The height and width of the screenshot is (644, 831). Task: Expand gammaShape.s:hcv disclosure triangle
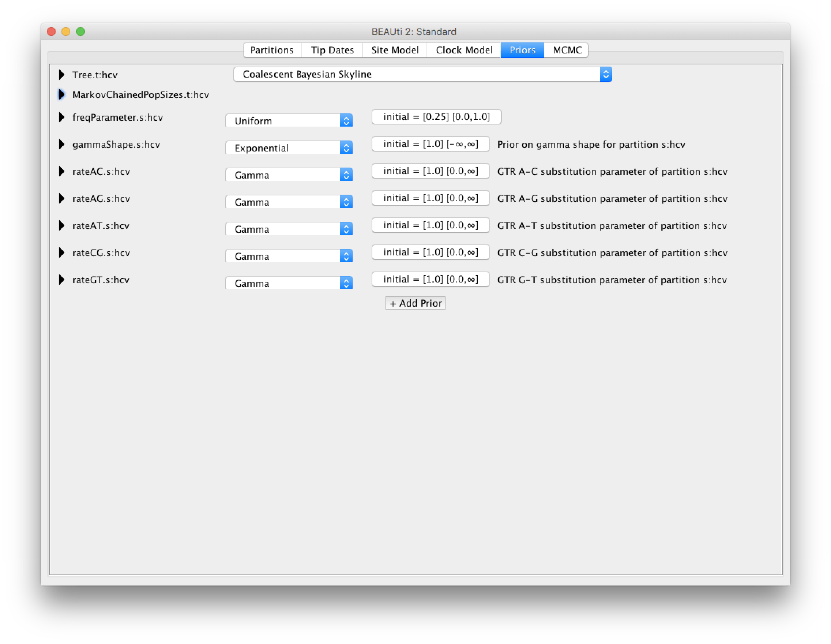[x=62, y=144]
